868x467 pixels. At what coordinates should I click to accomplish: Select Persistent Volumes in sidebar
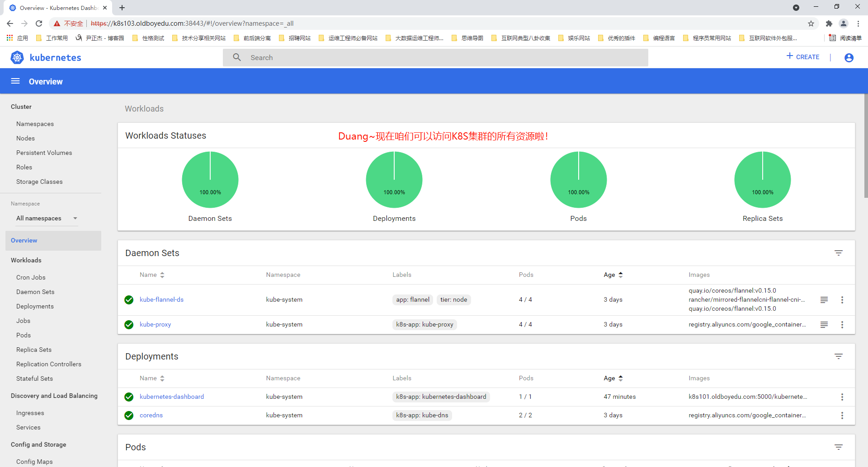(x=44, y=153)
